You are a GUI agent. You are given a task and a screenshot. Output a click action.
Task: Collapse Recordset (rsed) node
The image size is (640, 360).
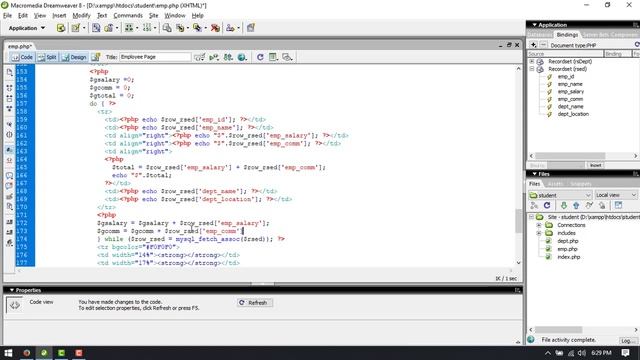pyautogui.click(x=532, y=69)
